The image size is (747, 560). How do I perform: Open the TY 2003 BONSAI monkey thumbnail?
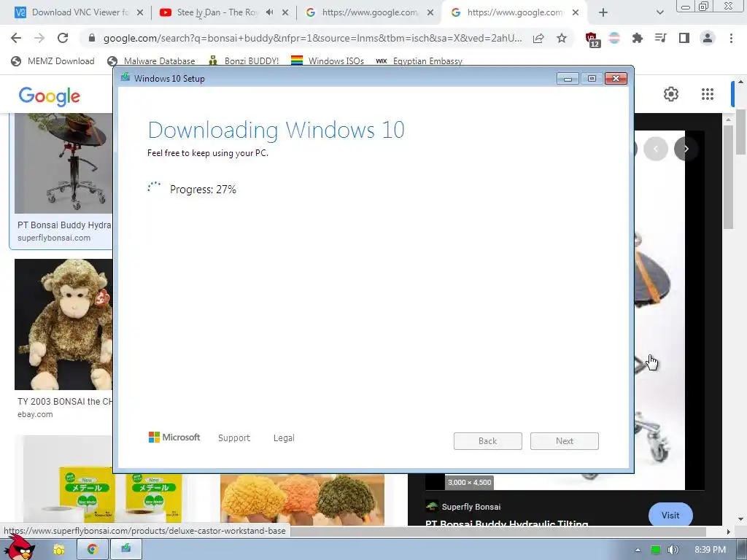[x=63, y=324]
